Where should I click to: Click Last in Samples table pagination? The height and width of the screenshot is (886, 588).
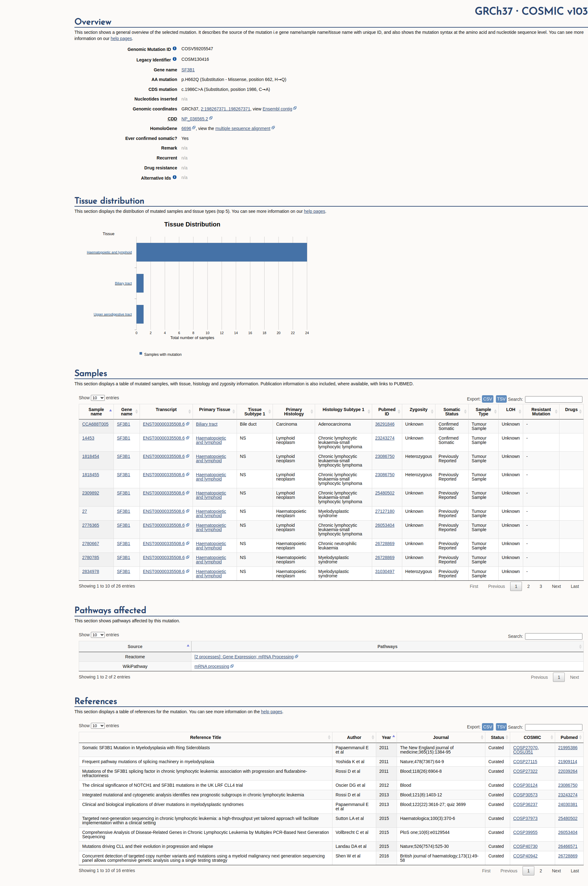tap(575, 586)
